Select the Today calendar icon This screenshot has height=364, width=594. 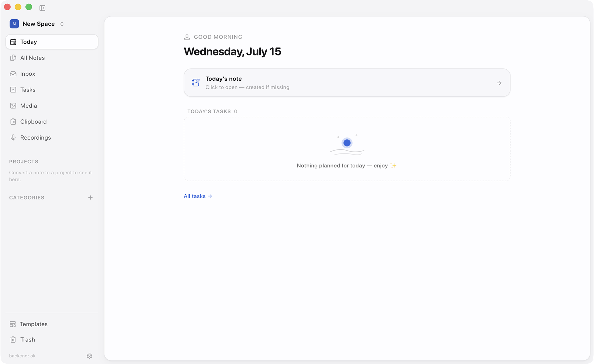point(13,42)
